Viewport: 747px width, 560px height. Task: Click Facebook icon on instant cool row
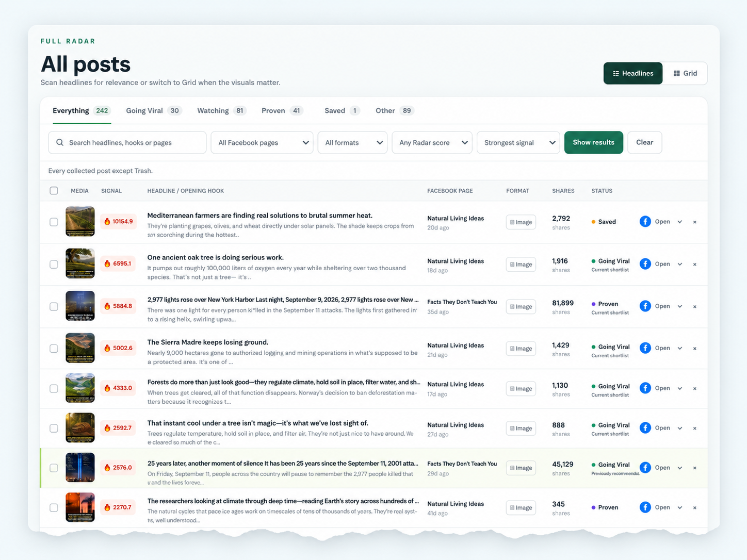[x=645, y=428]
